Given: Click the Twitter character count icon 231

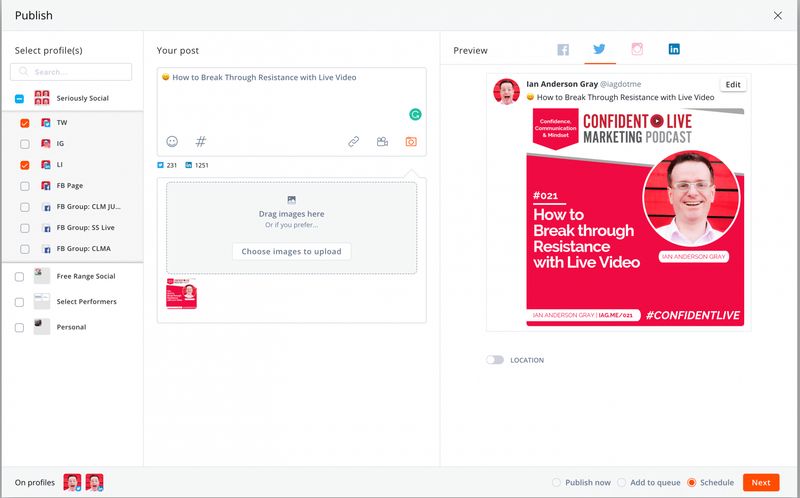Looking at the screenshot, I should tap(160, 165).
